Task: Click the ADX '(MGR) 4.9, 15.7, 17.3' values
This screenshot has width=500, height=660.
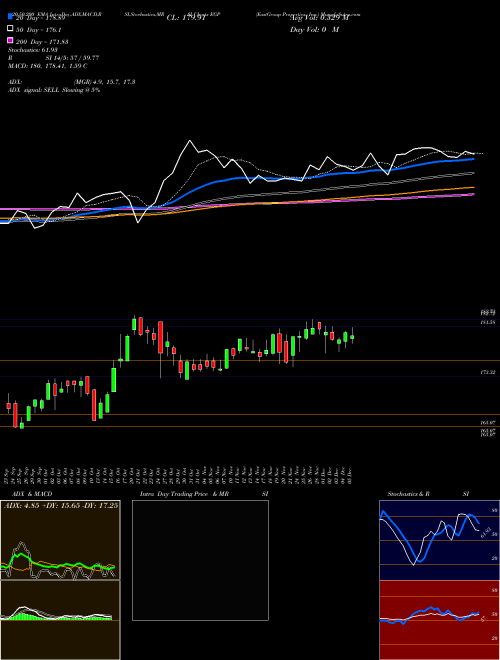Action: [x=104, y=82]
